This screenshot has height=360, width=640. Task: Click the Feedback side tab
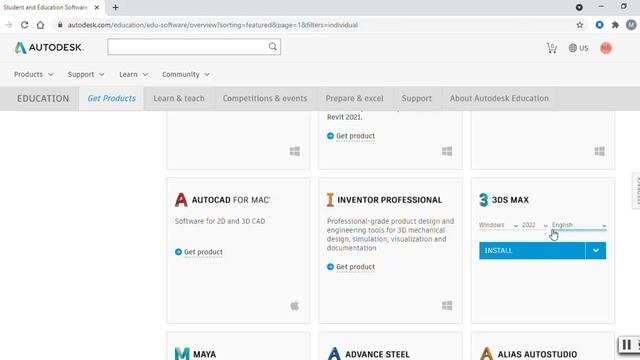[636, 191]
